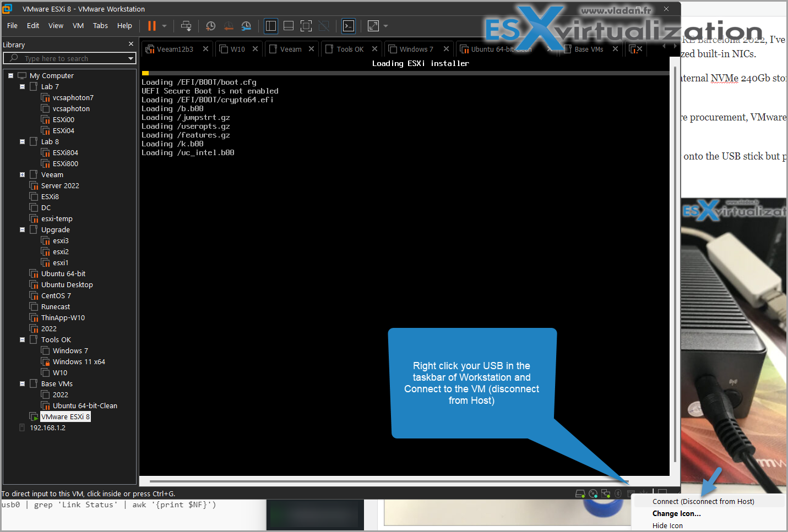Click the stretch guest display icon
Viewport: 788px width, 532px height.
click(373, 26)
